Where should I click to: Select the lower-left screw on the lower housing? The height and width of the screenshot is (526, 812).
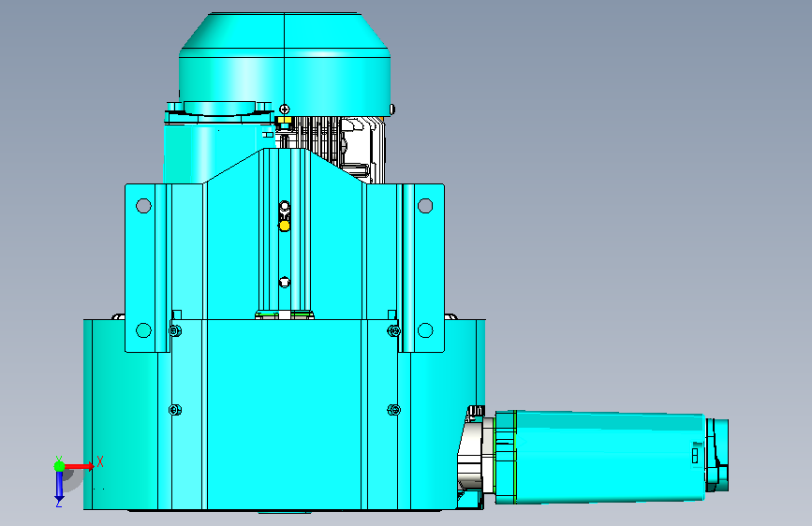point(175,410)
